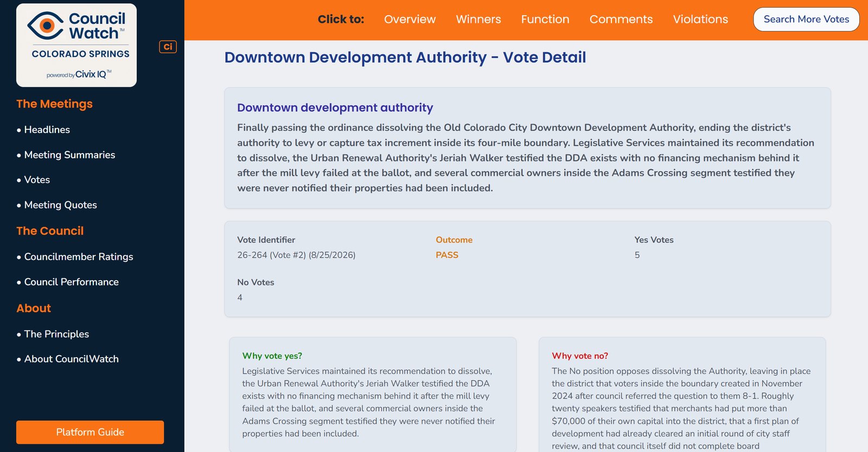Select Votes in the sidebar
Image resolution: width=868 pixels, height=452 pixels.
coord(37,180)
